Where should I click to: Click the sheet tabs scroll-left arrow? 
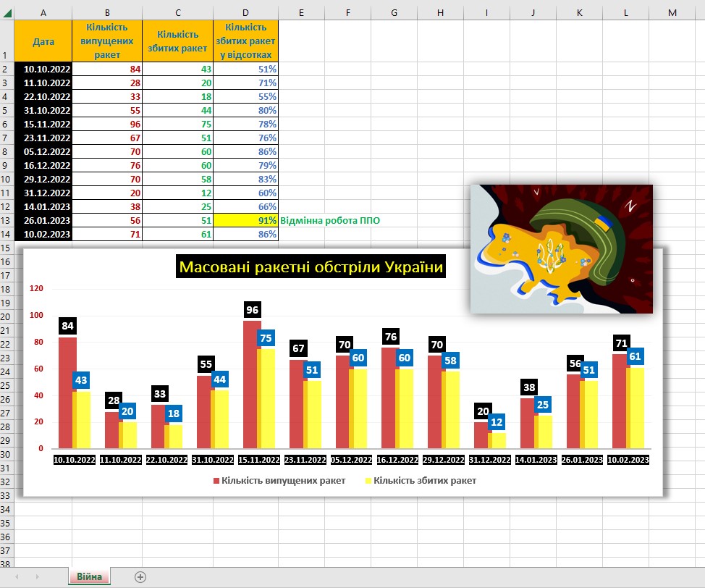tap(17, 576)
